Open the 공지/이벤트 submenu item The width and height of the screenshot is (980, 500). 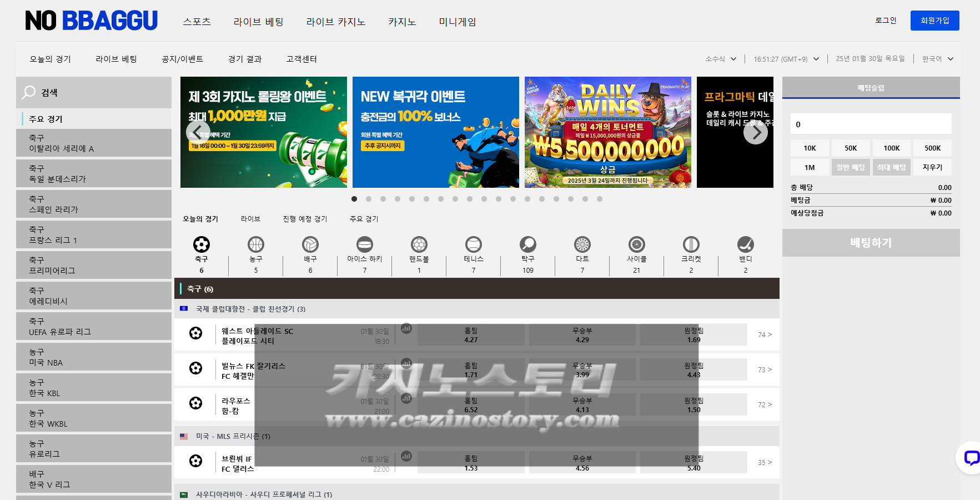click(182, 59)
